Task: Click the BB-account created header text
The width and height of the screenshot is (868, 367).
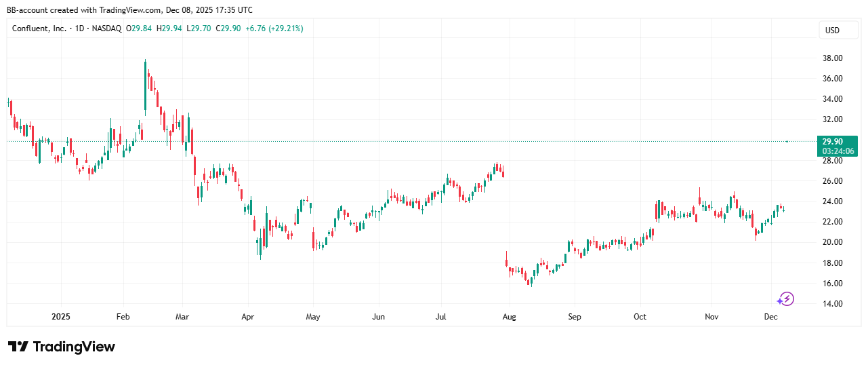Action: 129,9
